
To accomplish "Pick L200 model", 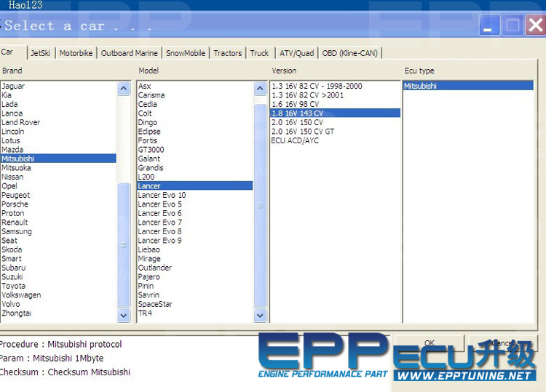I will (x=195, y=177).
